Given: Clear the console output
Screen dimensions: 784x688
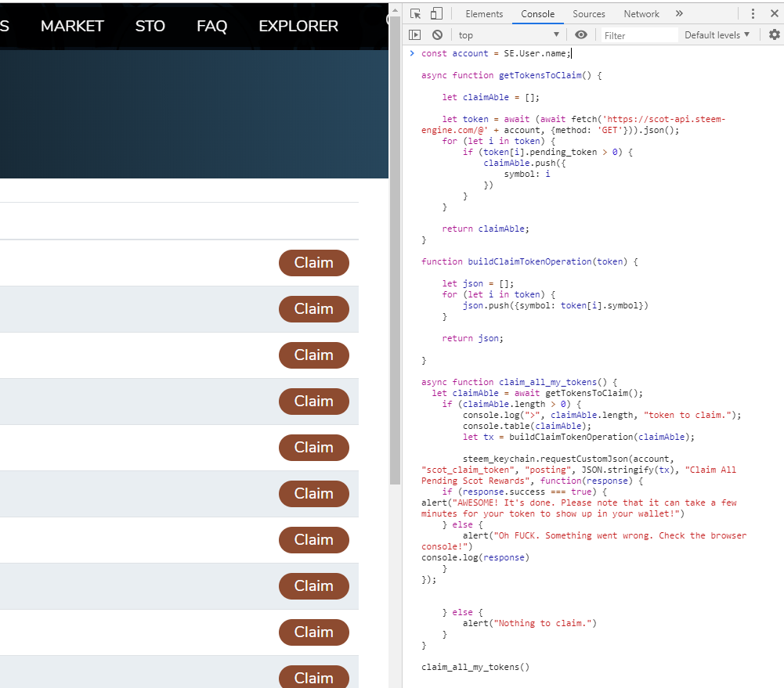Looking at the screenshot, I should (x=438, y=35).
